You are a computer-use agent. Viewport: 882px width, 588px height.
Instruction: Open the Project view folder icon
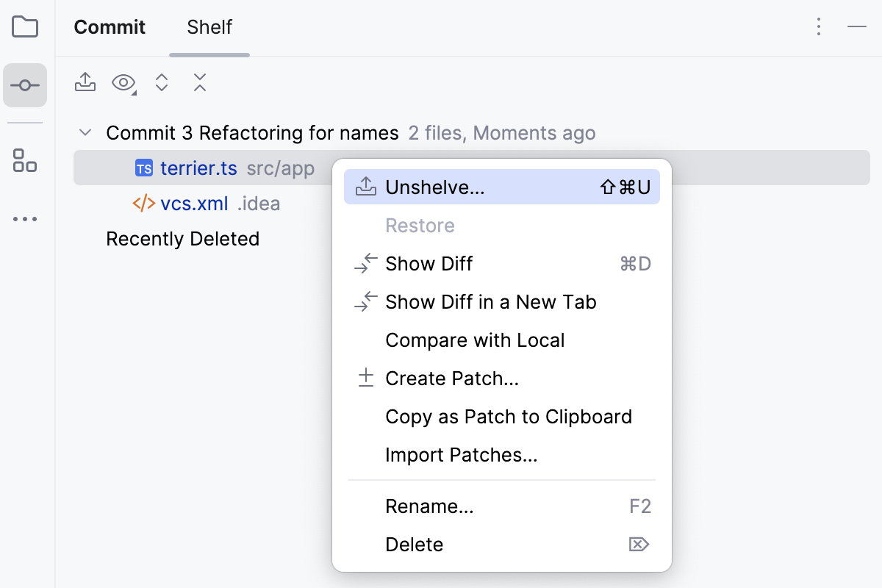pos(25,26)
